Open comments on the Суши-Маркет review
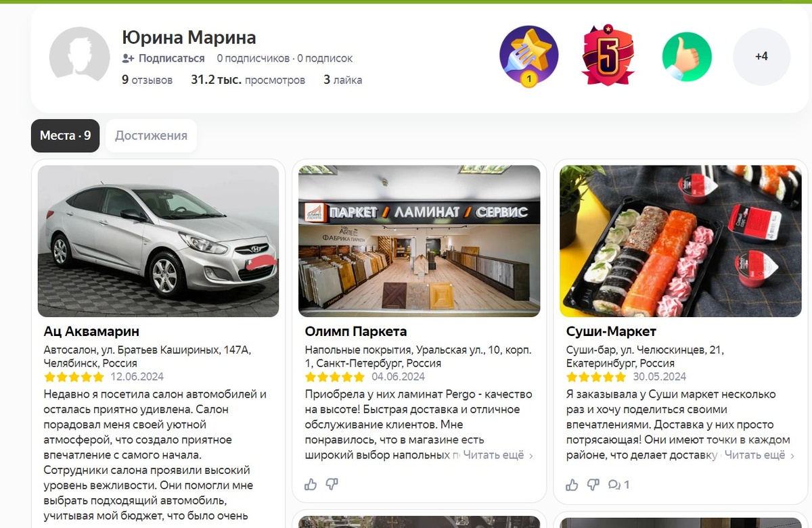812x528 pixels. (x=618, y=484)
